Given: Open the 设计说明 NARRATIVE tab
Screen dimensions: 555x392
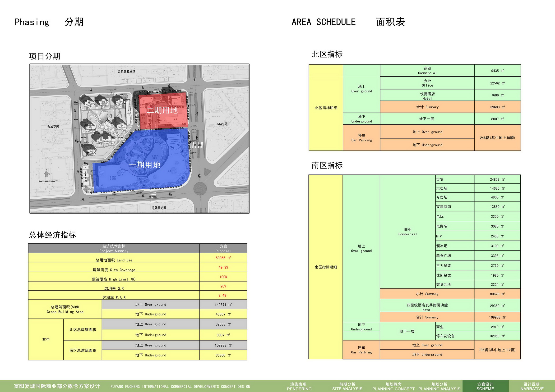Looking at the screenshot, I should [532, 386].
